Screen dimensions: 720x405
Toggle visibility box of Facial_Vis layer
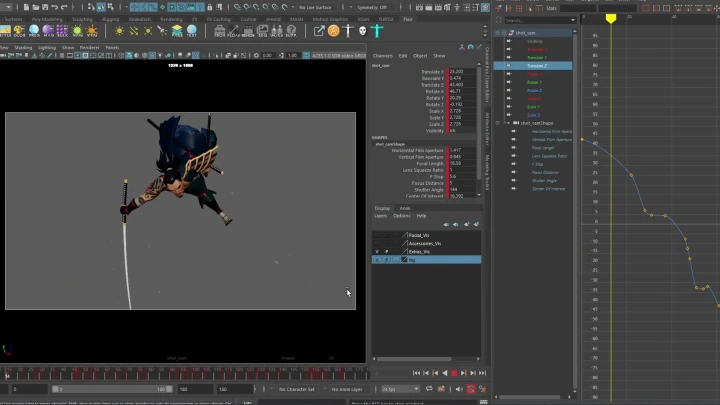click(x=377, y=235)
